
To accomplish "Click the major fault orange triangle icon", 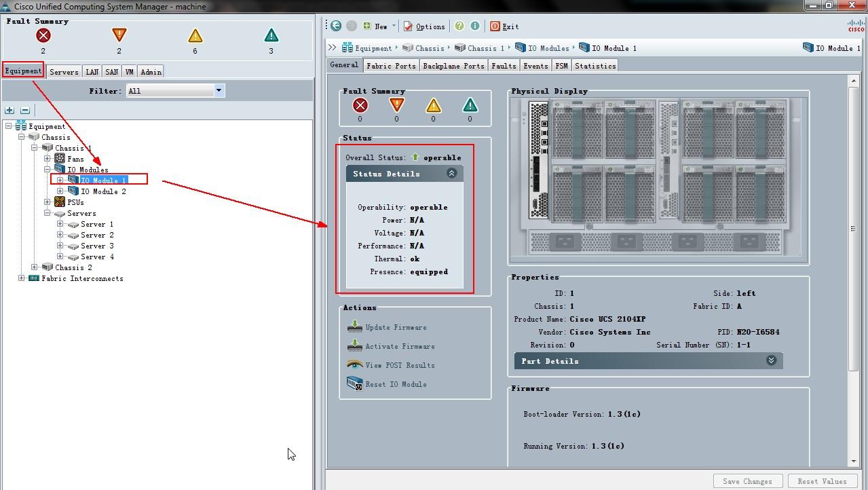I will pos(119,35).
